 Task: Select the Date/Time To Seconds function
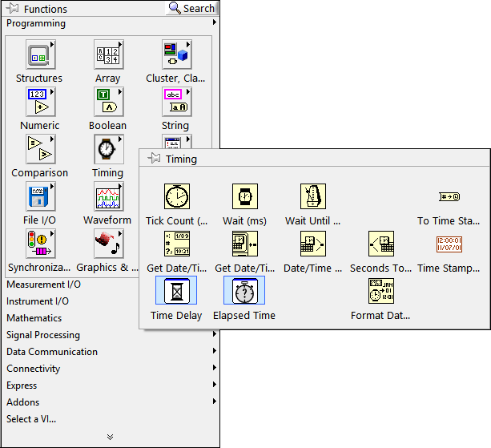point(313,244)
